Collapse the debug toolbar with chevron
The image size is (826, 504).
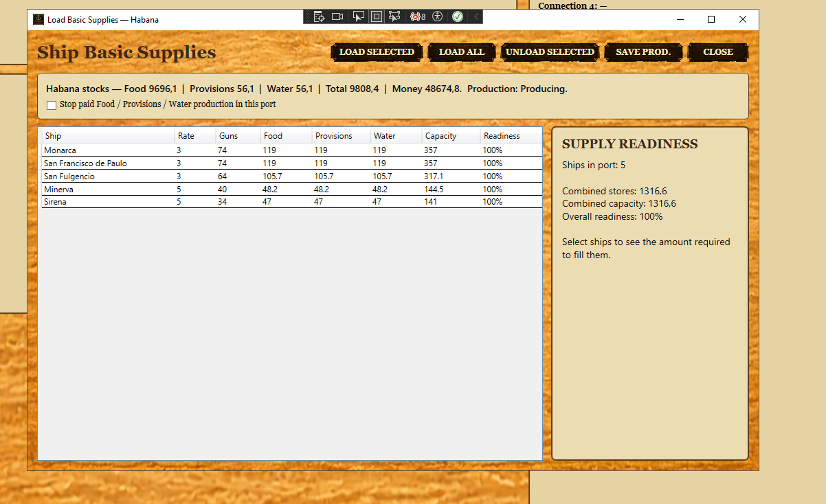(476, 16)
